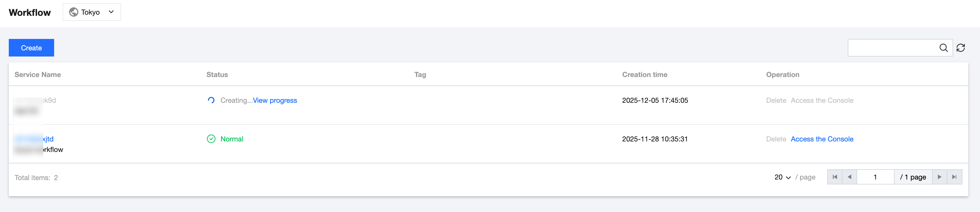This screenshot has width=980, height=212.
Task: Open the service name ending in kjtd
Action: coord(48,139)
